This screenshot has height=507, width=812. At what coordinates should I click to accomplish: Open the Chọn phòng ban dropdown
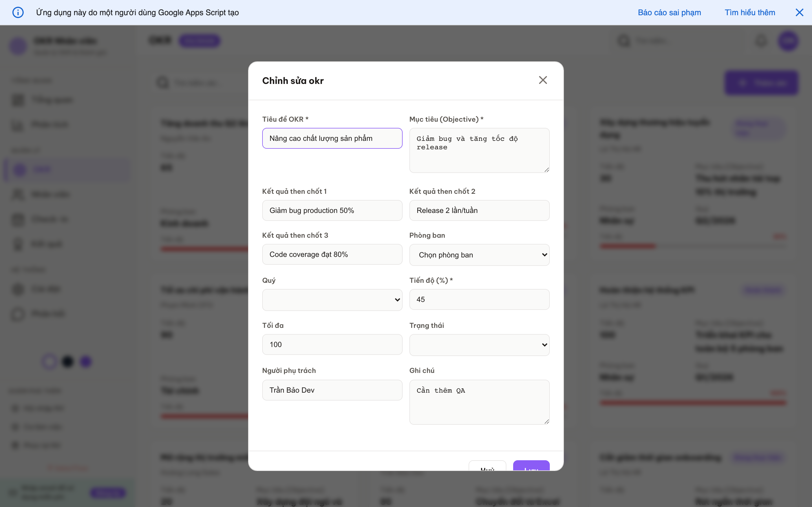point(479,255)
